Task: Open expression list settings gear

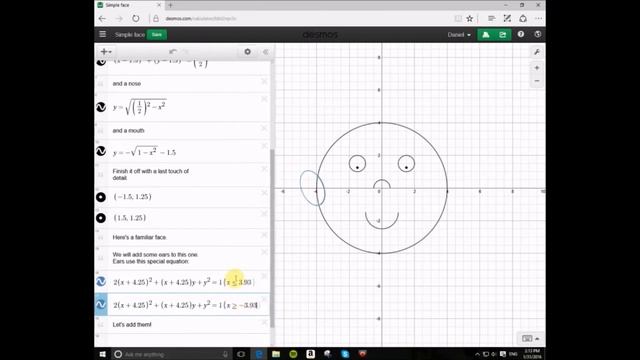Action: [247, 52]
